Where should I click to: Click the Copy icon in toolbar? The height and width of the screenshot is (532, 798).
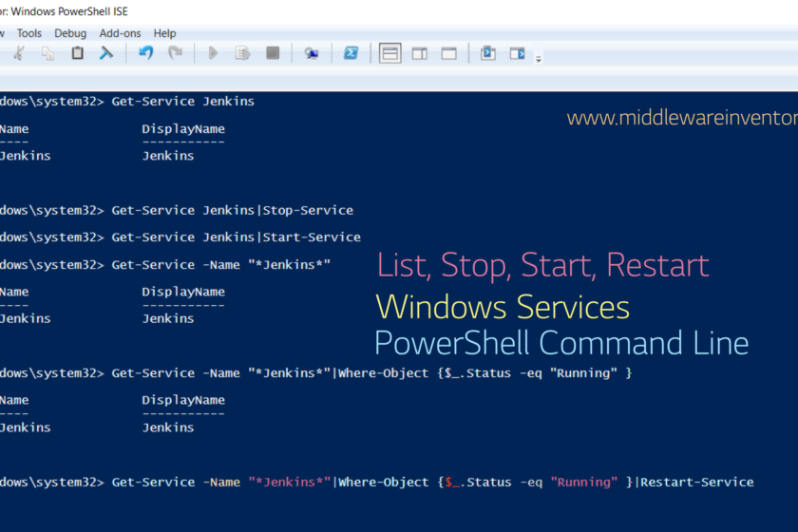tap(47, 53)
